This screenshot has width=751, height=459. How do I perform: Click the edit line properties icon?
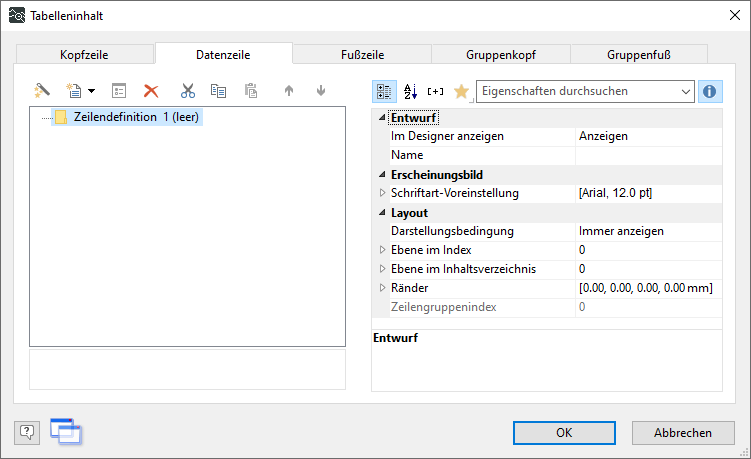119,91
